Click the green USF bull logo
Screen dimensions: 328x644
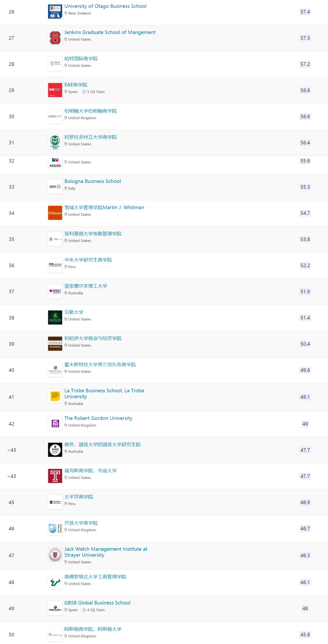pos(55,582)
